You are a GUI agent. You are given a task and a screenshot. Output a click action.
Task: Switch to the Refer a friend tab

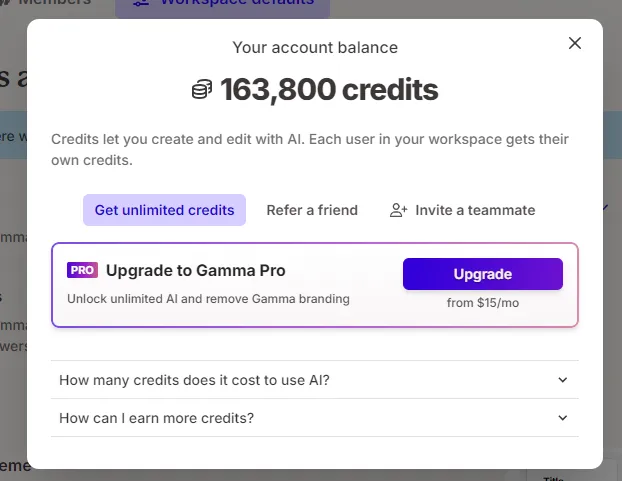[x=312, y=210]
